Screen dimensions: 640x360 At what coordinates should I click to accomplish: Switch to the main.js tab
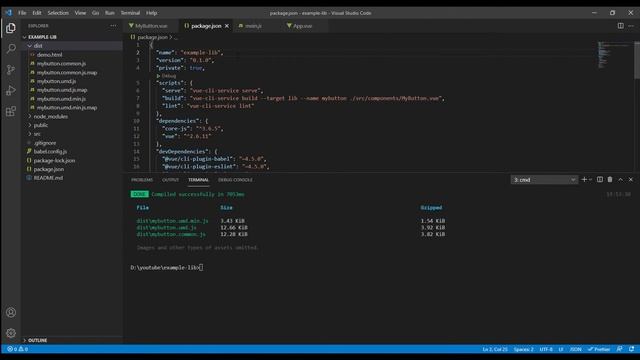(x=253, y=26)
